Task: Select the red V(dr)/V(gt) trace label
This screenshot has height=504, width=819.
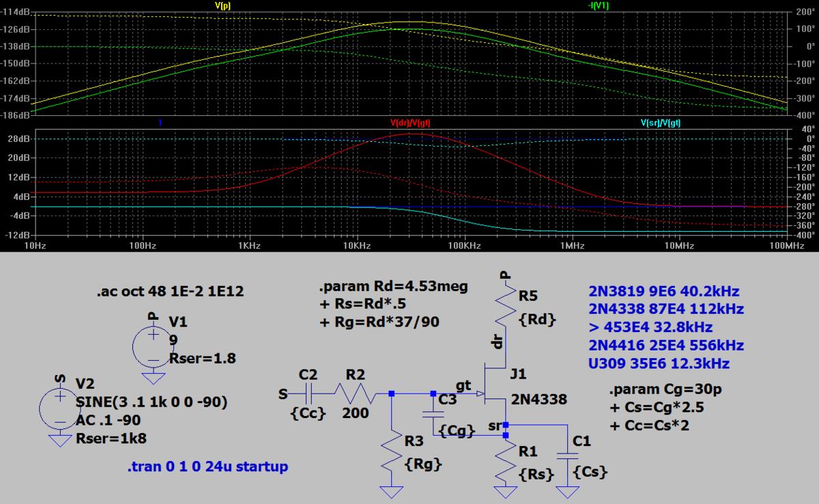Action: (x=409, y=123)
